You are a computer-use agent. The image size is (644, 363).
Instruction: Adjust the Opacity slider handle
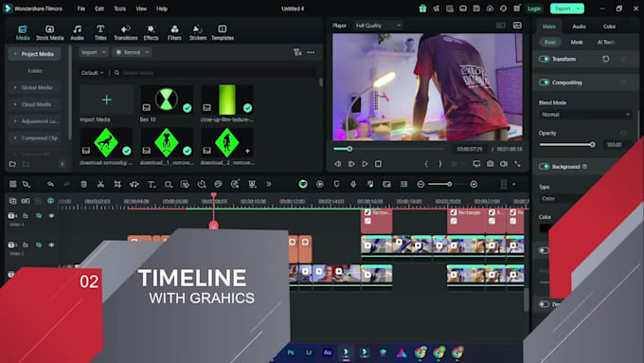(x=592, y=144)
